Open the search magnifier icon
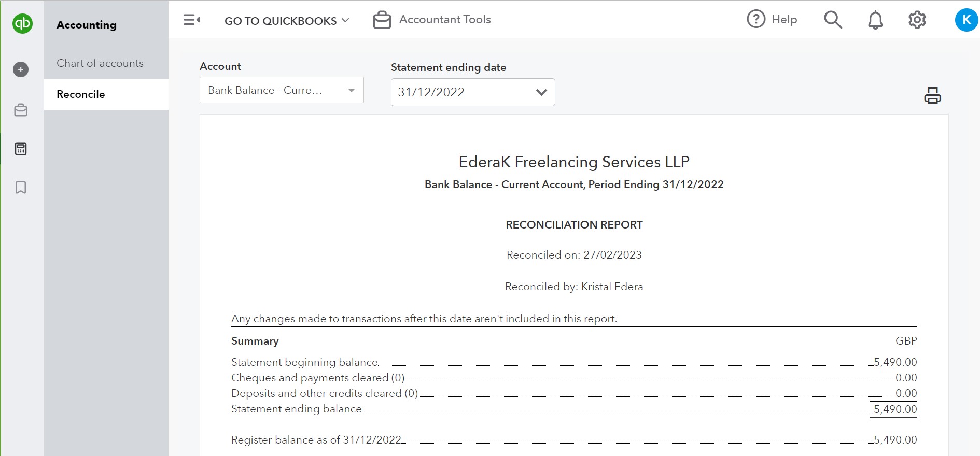This screenshot has height=456, width=980. click(x=833, y=20)
